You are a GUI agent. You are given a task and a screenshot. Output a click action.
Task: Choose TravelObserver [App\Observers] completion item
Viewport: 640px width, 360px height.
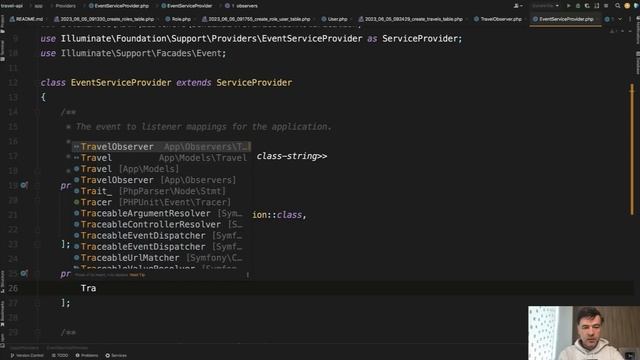161,180
